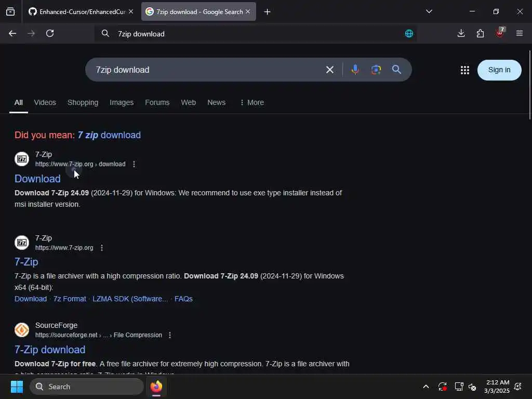Screen dimensions: 532x399
Task: Switch to Web results
Action: click(188, 102)
